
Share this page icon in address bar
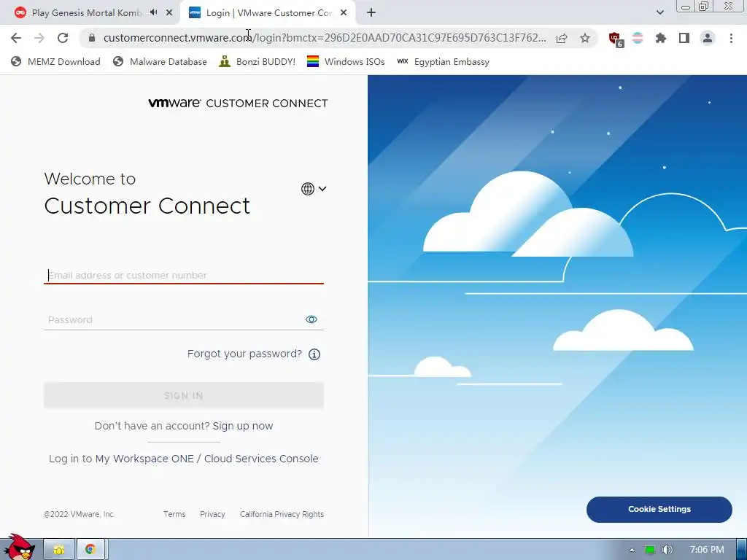(562, 38)
